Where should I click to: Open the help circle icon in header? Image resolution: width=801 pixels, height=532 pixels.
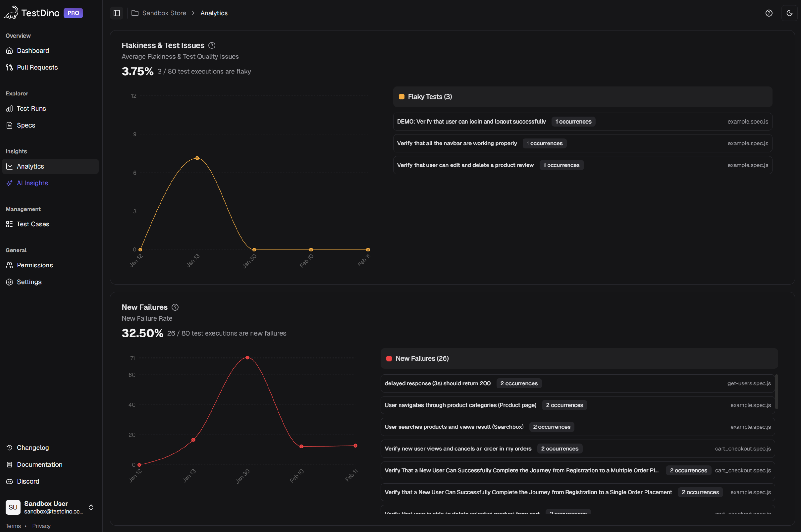pyautogui.click(x=769, y=13)
